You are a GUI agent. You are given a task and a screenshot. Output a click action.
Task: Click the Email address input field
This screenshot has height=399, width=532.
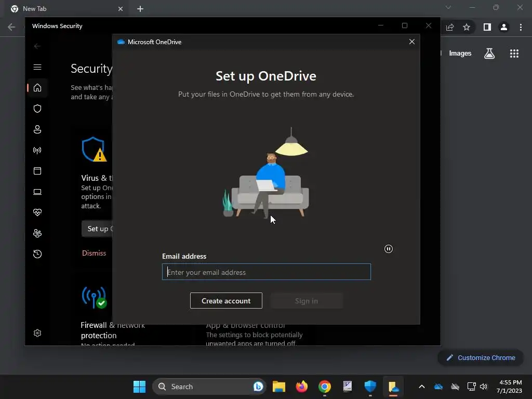click(267, 272)
